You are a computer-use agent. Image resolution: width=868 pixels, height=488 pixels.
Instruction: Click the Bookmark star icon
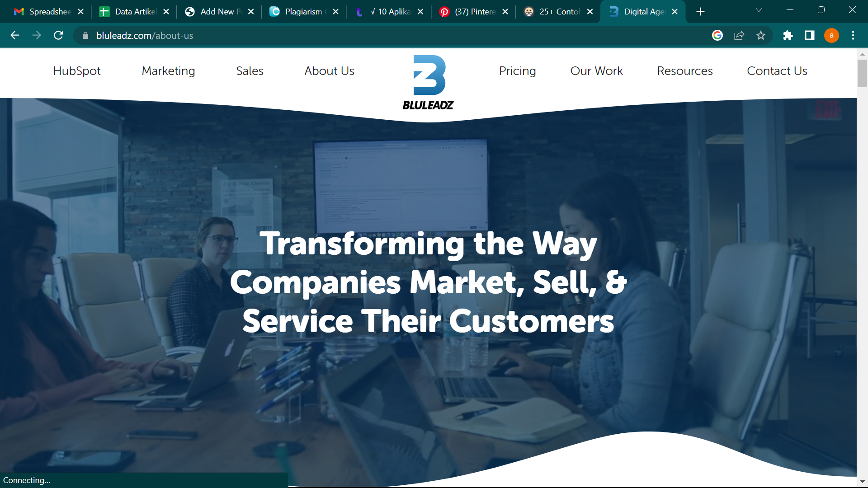coord(762,36)
